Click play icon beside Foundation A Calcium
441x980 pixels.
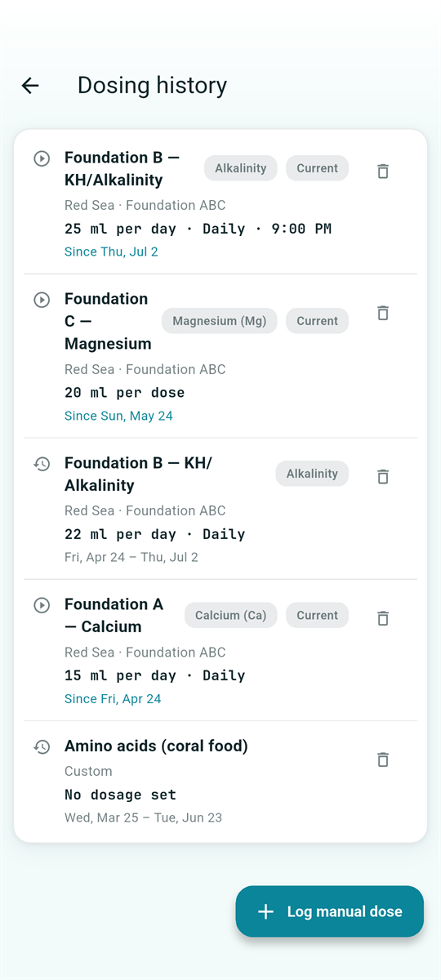coord(42,605)
